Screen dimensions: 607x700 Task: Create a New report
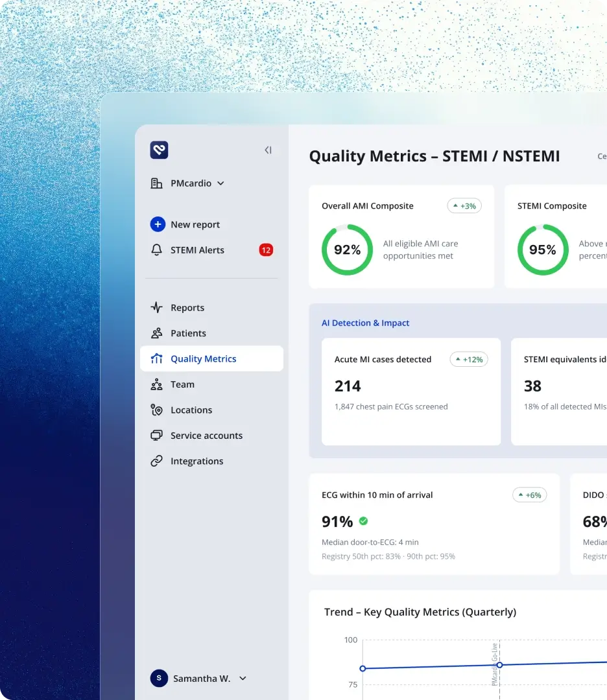pyautogui.click(x=195, y=224)
